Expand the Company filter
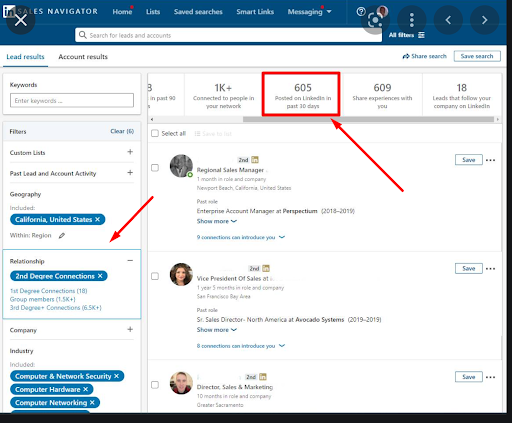The image size is (512, 423). point(130,329)
